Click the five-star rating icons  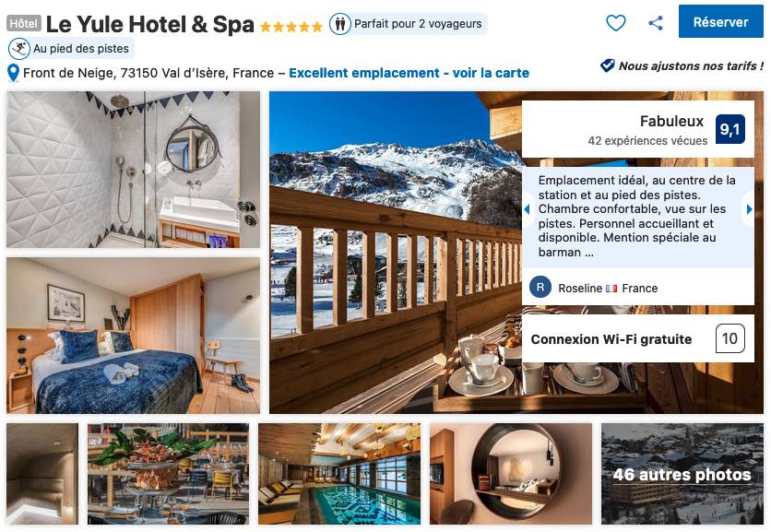click(x=291, y=27)
